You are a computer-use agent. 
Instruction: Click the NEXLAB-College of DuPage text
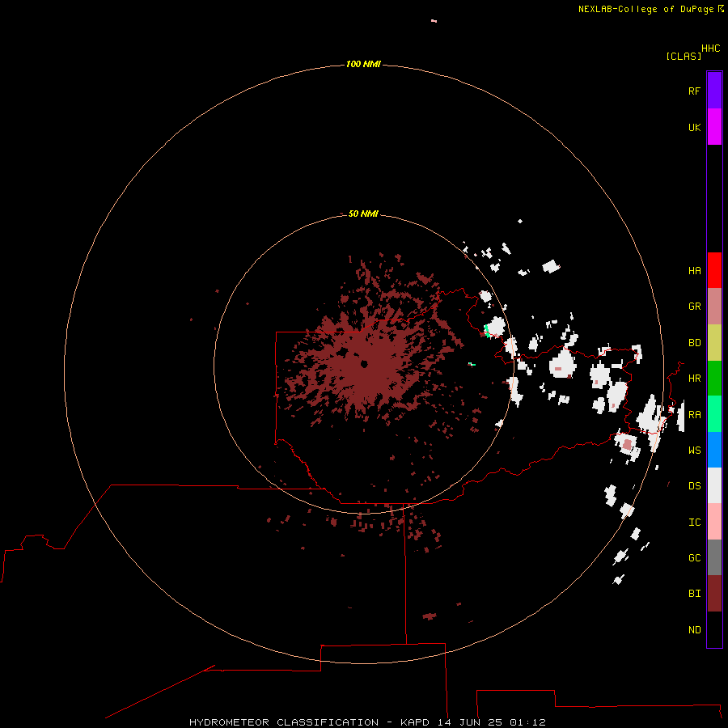pyautogui.click(x=645, y=9)
